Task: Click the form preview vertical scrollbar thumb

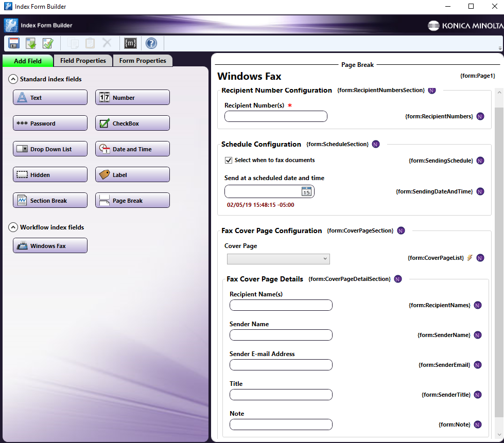Action: click(499, 262)
